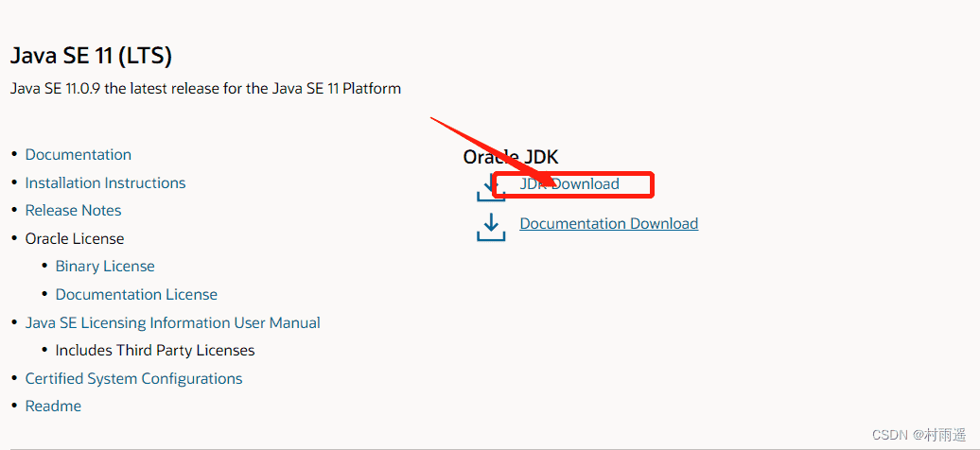Open the Documentation link in the list

(x=78, y=155)
